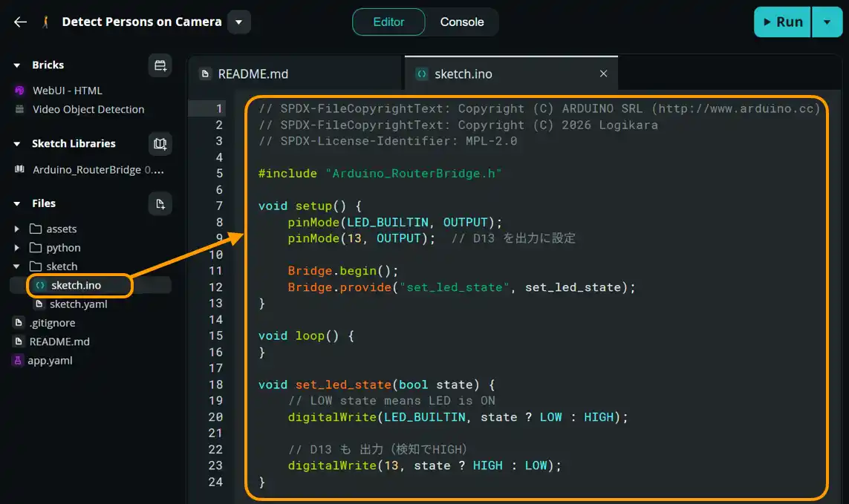Click the Run button
This screenshot has width=849, height=504.
(x=782, y=22)
